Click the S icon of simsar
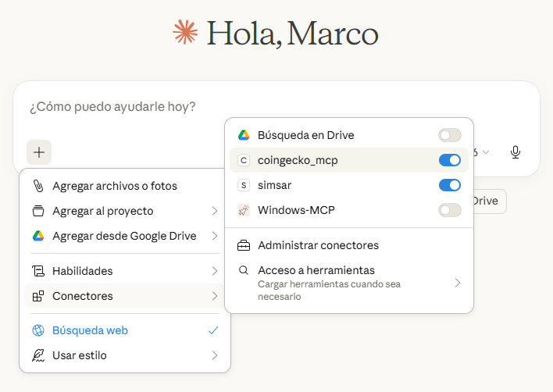 click(x=244, y=185)
